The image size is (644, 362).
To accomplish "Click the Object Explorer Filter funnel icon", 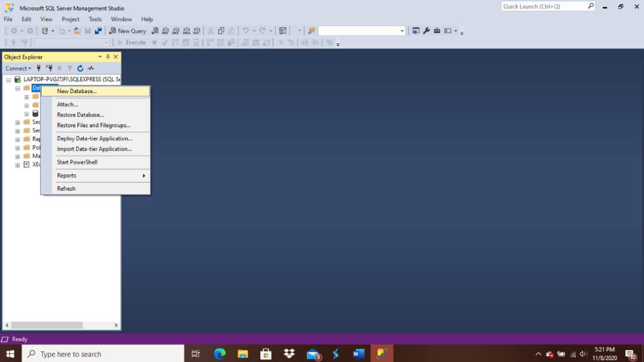I will pos(70,68).
